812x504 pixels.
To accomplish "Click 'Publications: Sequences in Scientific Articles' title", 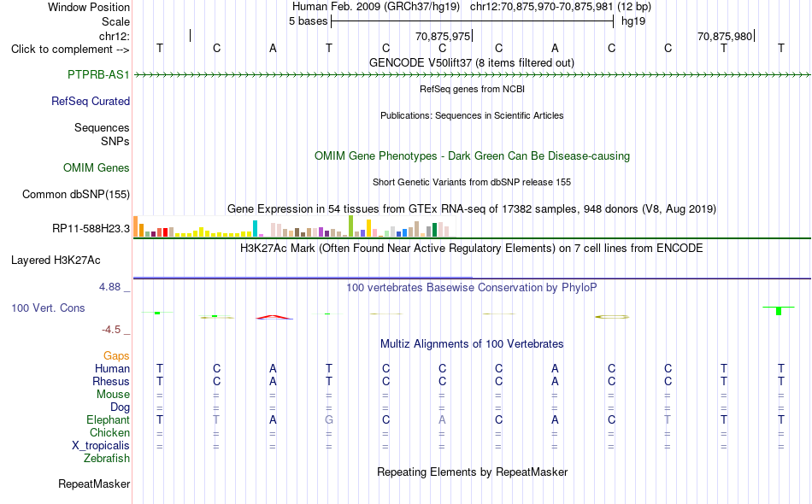I will pyautogui.click(x=472, y=115).
